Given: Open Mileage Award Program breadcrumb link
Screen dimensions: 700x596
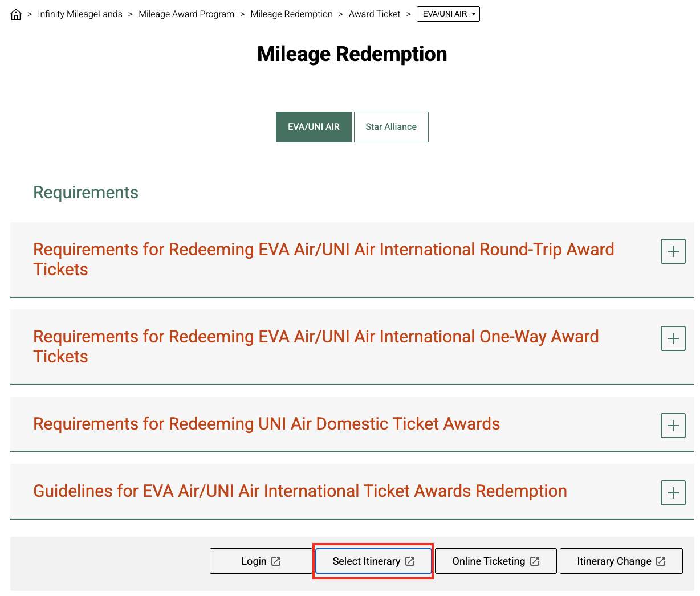Looking at the screenshot, I should pyautogui.click(x=186, y=14).
